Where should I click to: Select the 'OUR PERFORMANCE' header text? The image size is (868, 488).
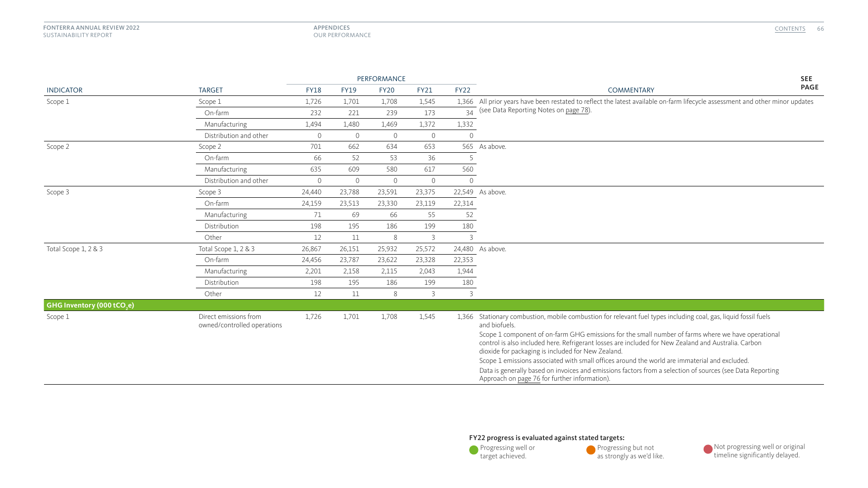point(342,35)
